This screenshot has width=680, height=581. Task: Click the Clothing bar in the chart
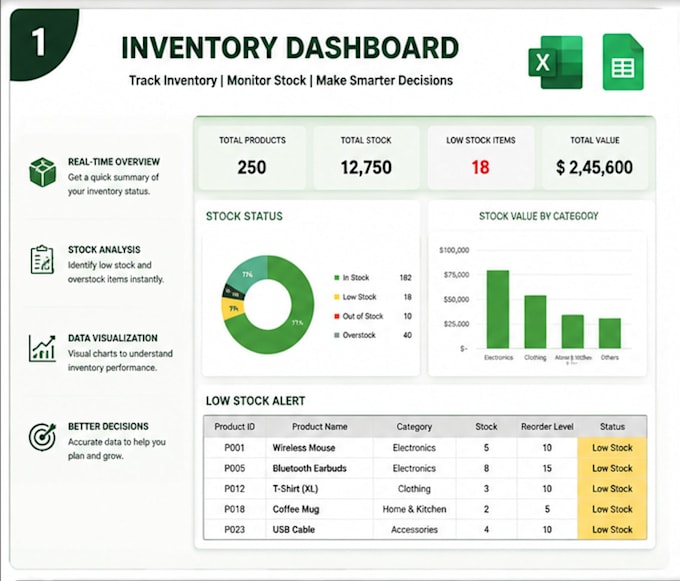535,322
